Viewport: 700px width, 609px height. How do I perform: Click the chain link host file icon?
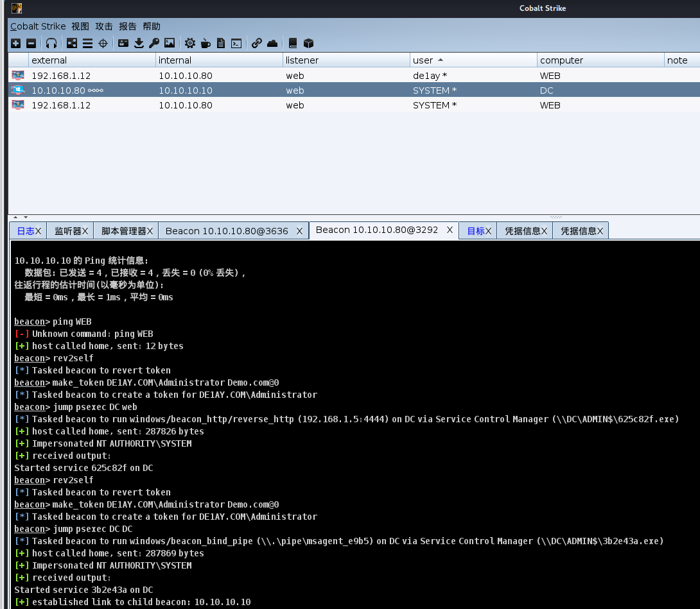coord(257,43)
